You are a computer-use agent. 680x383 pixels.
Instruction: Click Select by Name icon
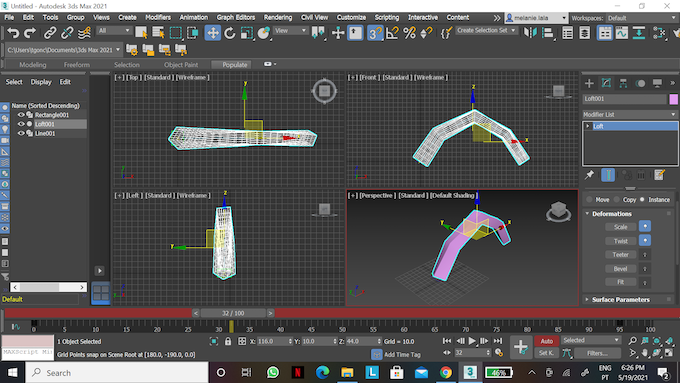(x=158, y=33)
